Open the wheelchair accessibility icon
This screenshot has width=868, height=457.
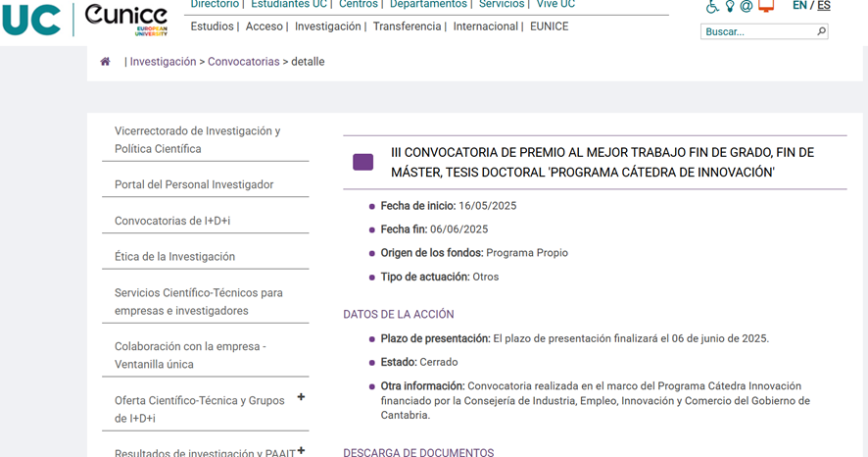coord(712,7)
